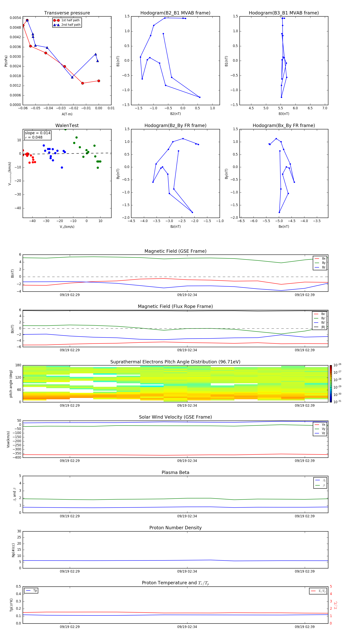Click the 10^-31 colorbar tick label
351x644 pixels.
point(337,402)
